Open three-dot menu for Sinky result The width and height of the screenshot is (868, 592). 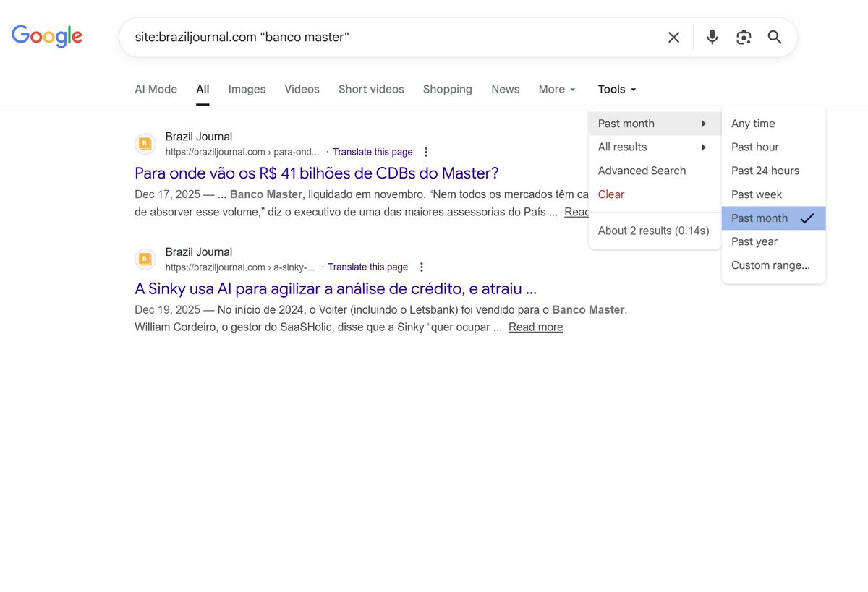click(x=422, y=267)
